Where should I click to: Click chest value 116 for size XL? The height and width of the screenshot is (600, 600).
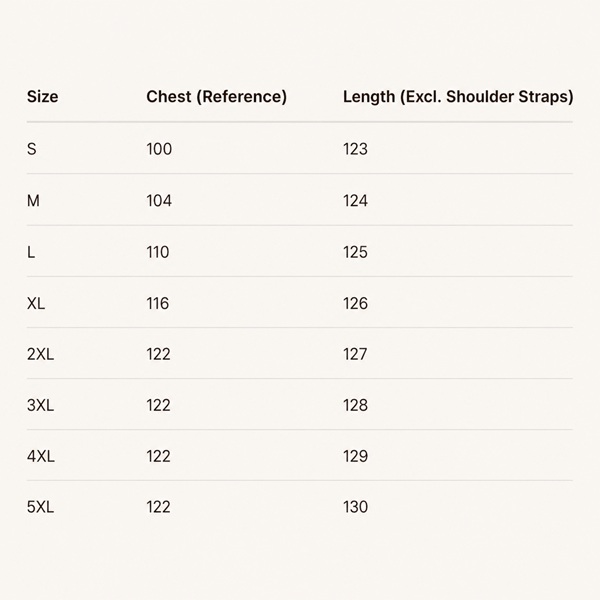pos(158,303)
